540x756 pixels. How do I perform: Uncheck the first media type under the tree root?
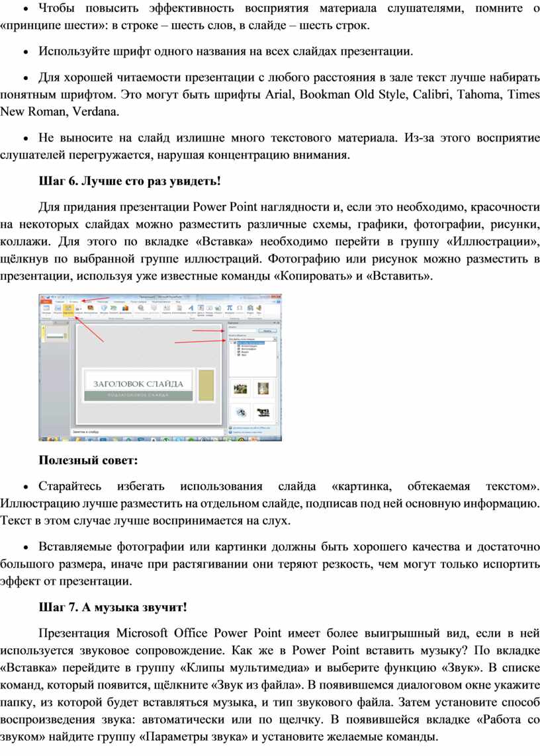click(238, 346)
